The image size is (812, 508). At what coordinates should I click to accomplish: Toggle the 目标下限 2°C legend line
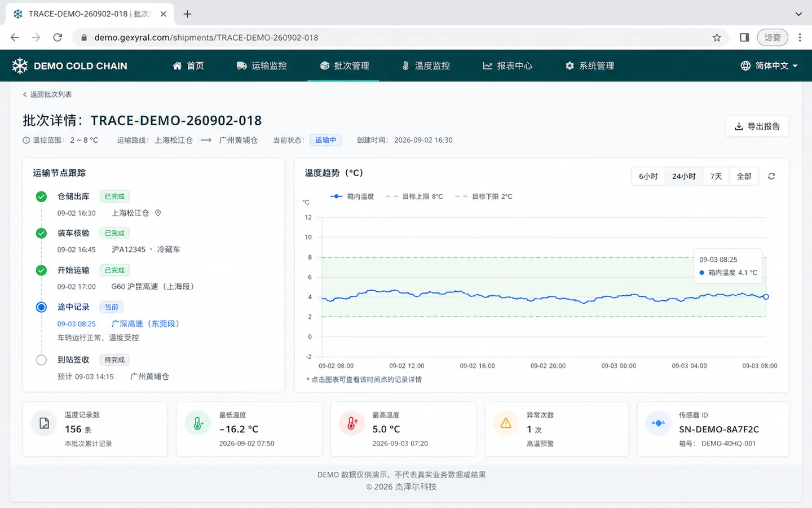(484, 196)
